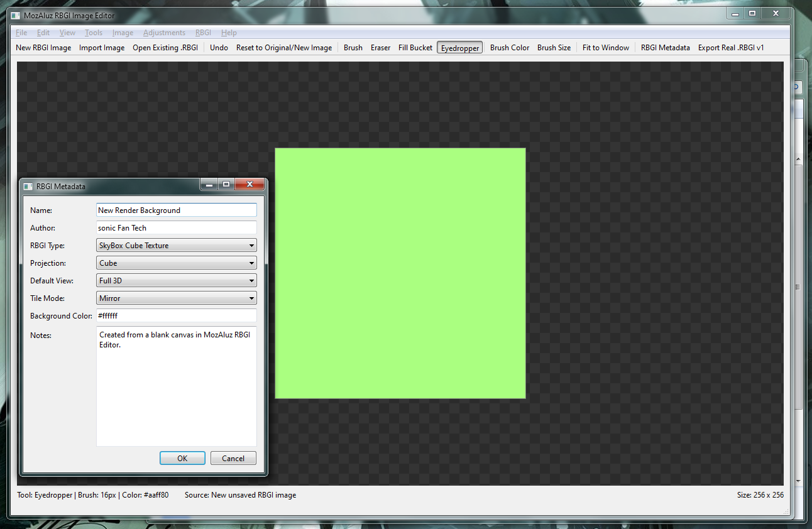Click Import Image toolbar button
Image resolution: width=812 pixels, height=529 pixels.
tap(102, 48)
